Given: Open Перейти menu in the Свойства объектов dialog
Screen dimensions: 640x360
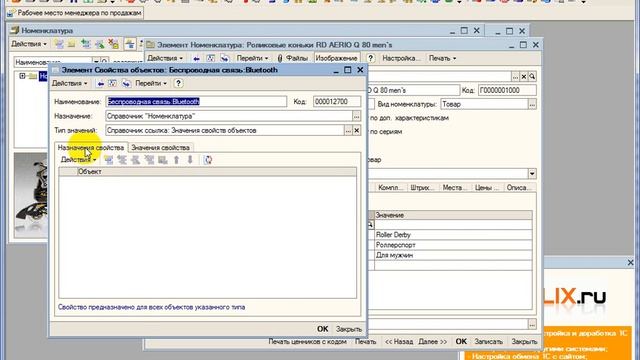Looking at the screenshot, I should coord(151,83).
